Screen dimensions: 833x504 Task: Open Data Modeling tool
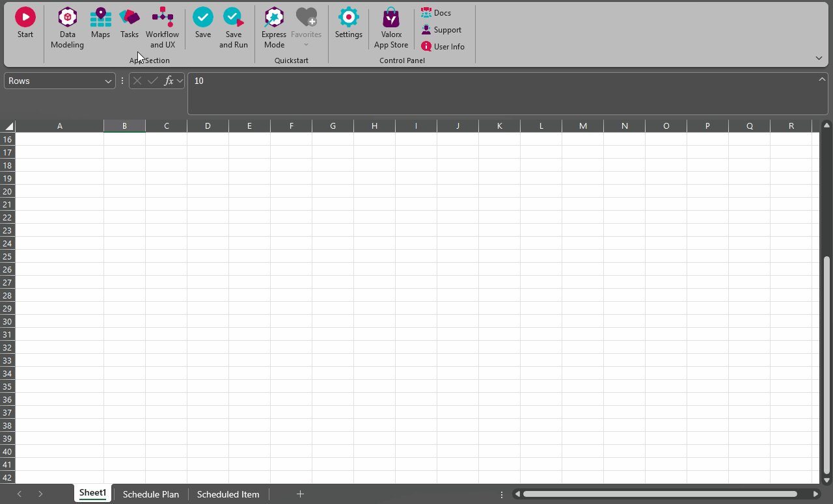[x=68, y=18]
